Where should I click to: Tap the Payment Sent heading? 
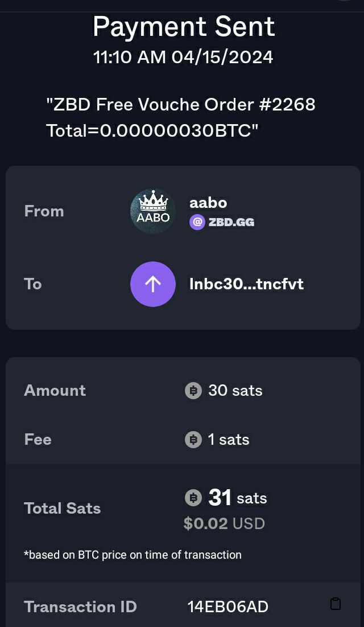click(x=184, y=27)
